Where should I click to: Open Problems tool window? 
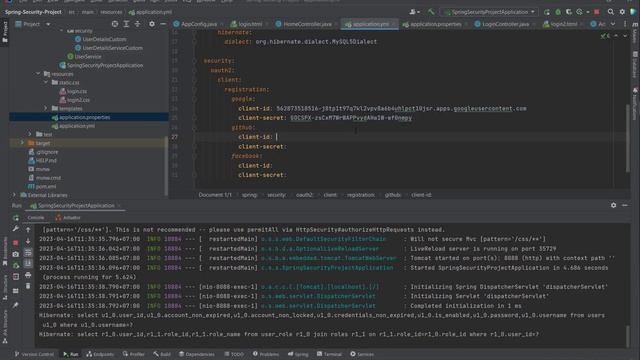[x=266, y=354]
